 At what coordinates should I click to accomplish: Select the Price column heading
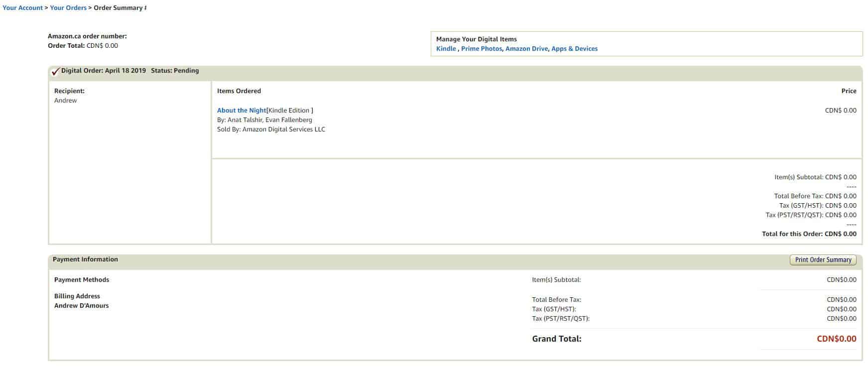tap(849, 91)
